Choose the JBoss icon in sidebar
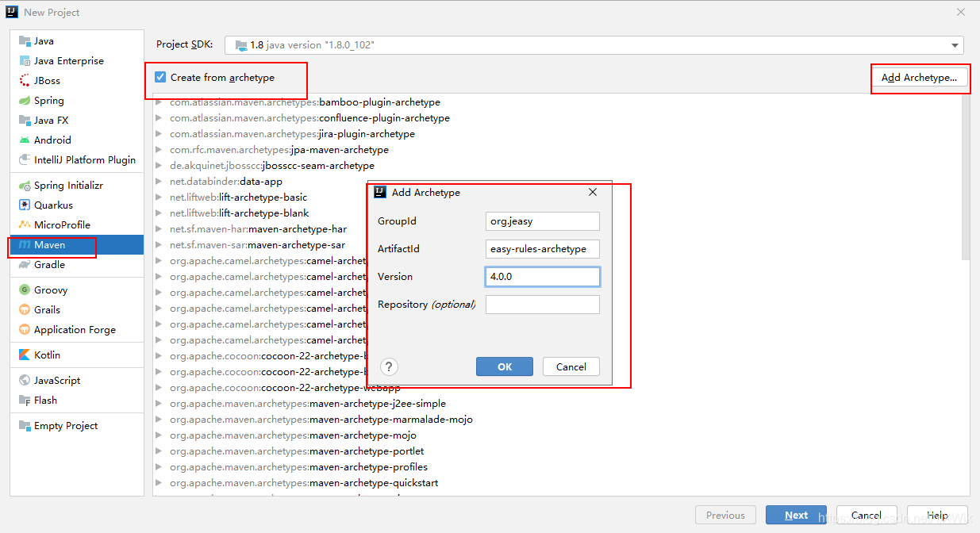 25,81
